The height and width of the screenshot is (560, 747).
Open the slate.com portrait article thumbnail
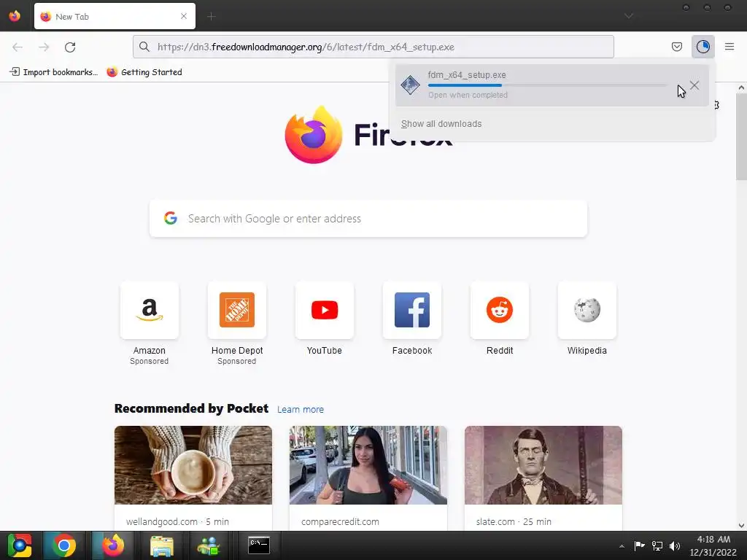click(543, 465)
